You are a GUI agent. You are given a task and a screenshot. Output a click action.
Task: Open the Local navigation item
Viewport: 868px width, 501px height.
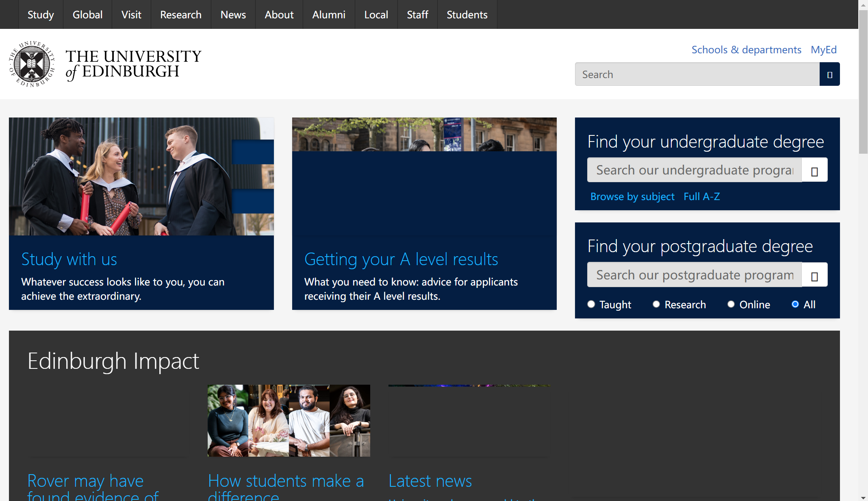[376, 15]
